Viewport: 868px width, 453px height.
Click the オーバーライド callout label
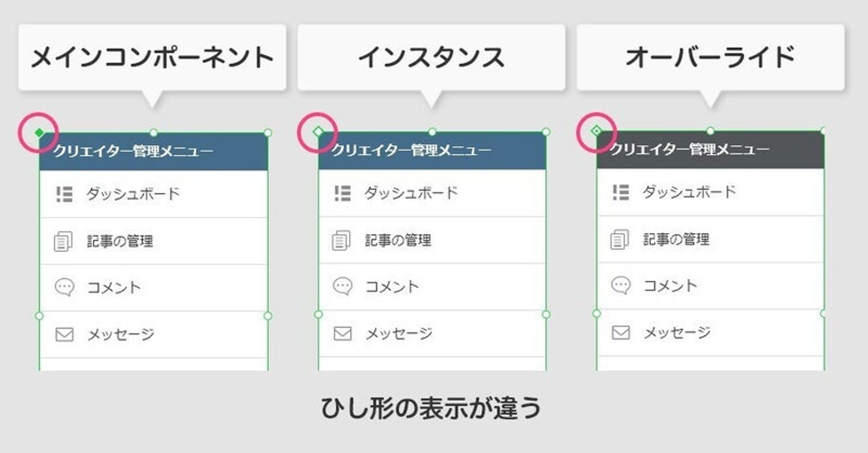coord(710,58)
